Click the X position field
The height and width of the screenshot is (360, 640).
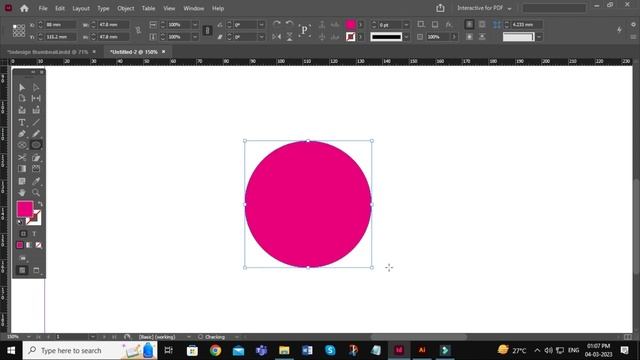click(x=60, y=25)
